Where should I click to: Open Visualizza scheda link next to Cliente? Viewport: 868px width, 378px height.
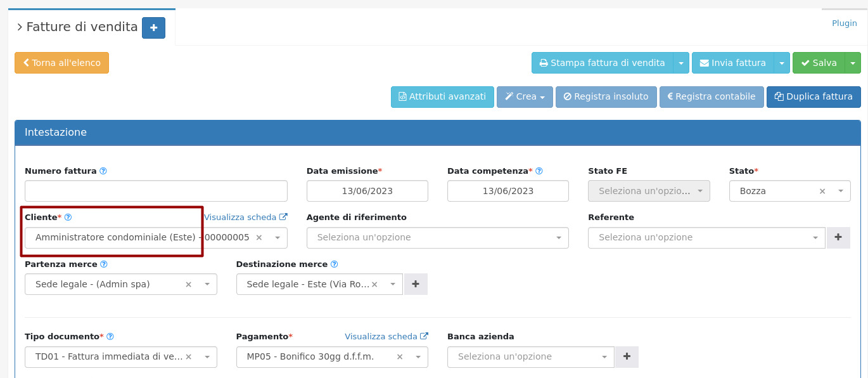click(x=245, y=217)
